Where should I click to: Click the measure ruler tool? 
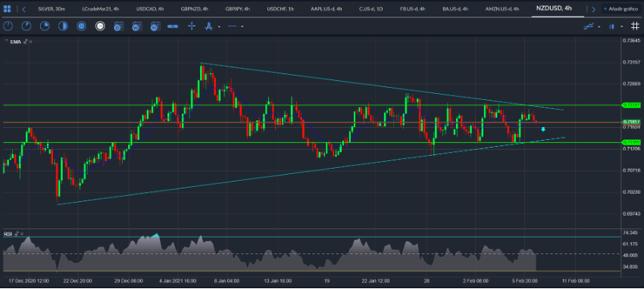coord(173,26)
